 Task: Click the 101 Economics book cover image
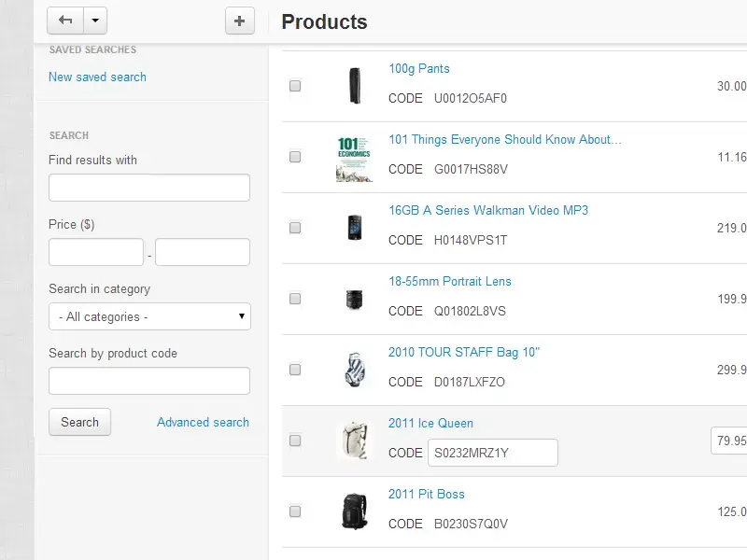coord(354,158)
